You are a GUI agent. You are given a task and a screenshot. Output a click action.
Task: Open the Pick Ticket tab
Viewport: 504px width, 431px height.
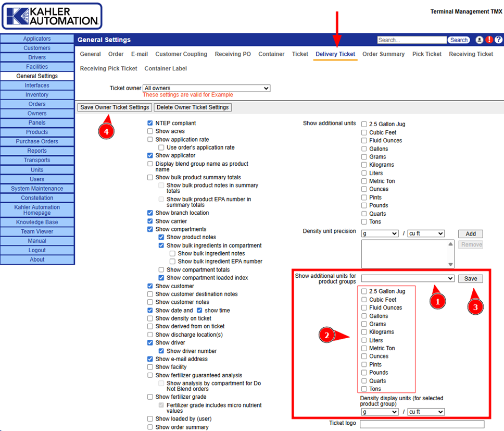(427, 54)
